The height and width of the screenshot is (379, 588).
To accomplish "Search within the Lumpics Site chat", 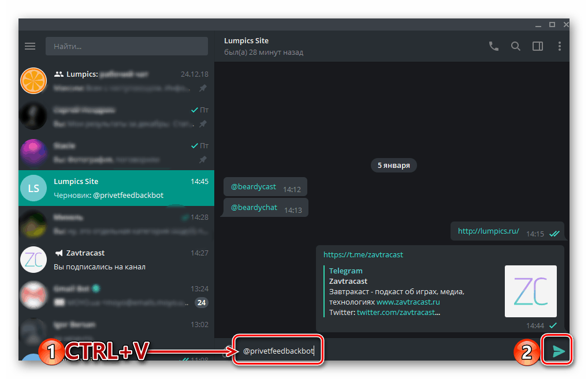I will (516, 46).
